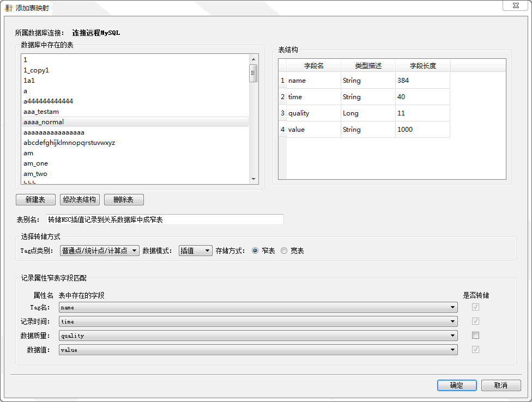
Task: Select table 'aaaaaaaaaaaaaaaa' in the list
Action: click(135, 132)
